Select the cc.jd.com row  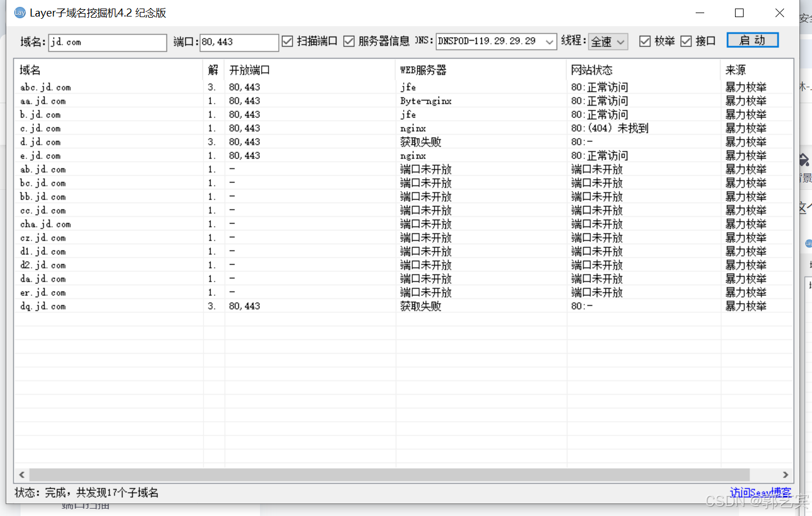(404, 210)
